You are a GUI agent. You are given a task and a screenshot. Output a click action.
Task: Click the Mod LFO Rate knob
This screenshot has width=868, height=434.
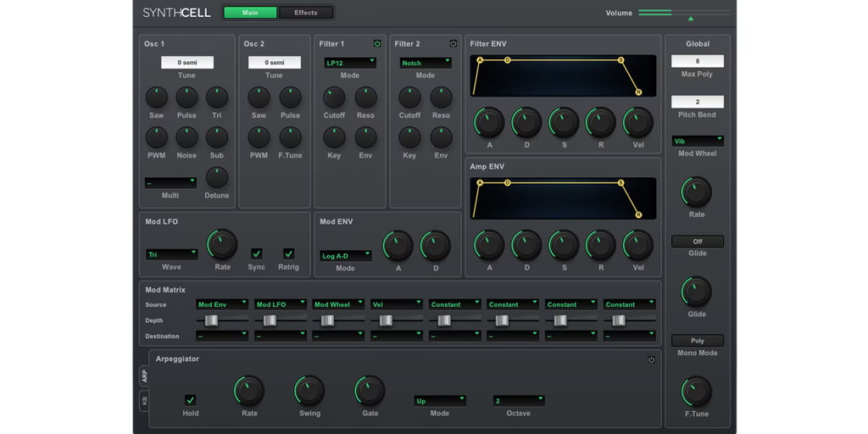click(x=222, y=245)
